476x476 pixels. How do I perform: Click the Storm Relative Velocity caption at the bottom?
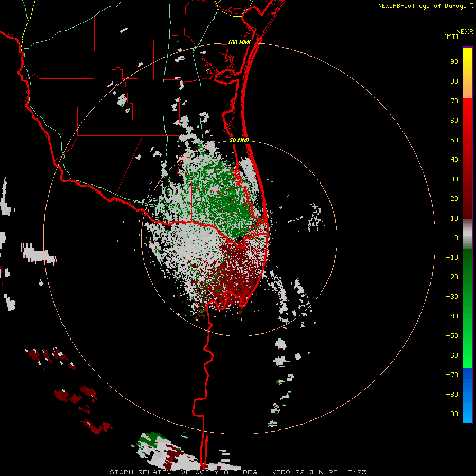(237, 472)
